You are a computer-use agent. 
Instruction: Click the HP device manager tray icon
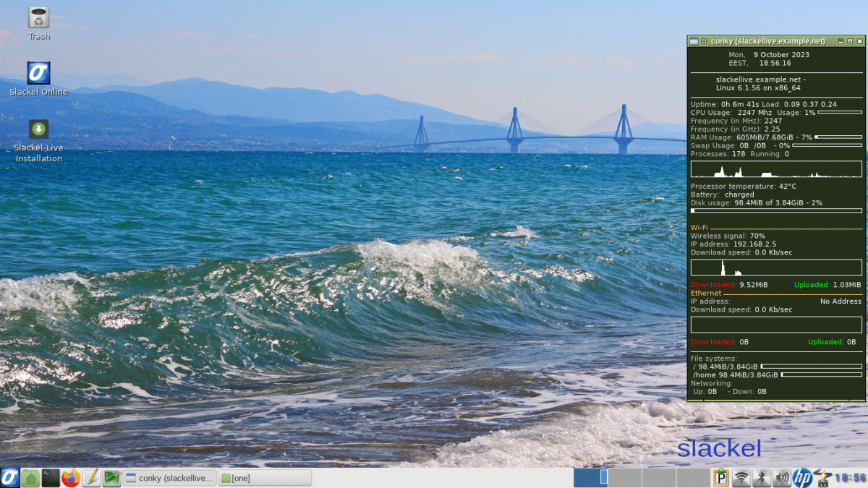tap(803, 478)
